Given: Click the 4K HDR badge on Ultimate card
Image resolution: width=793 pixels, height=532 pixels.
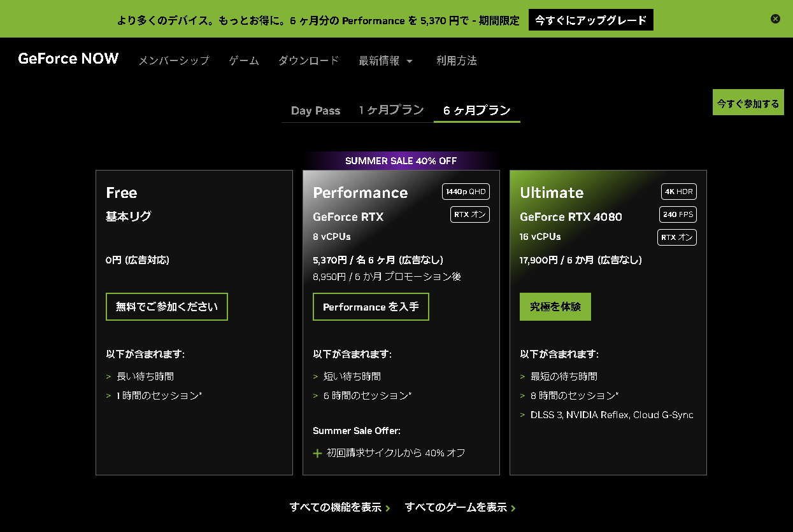Looking at the screenshot, I should [x=678, y=192].
